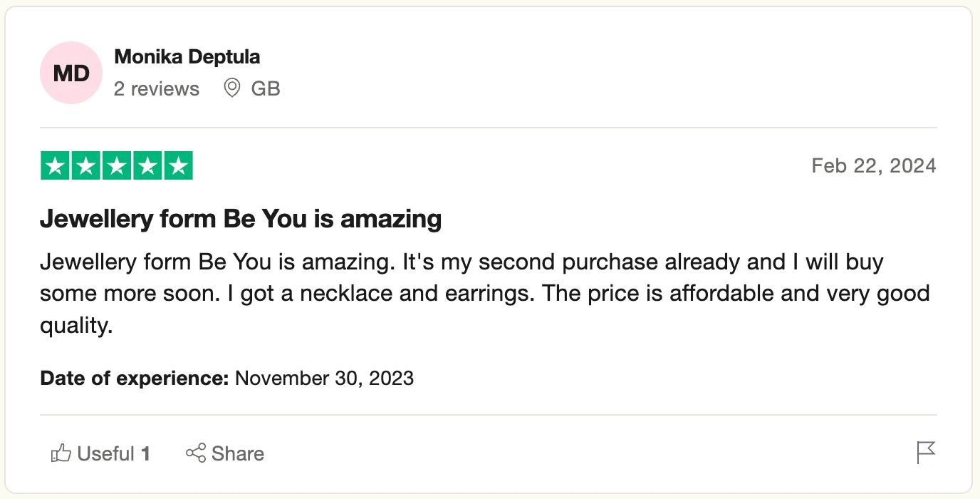Click the first green star
Viewport: 980px width, 499px height.
tap(56, 166)
